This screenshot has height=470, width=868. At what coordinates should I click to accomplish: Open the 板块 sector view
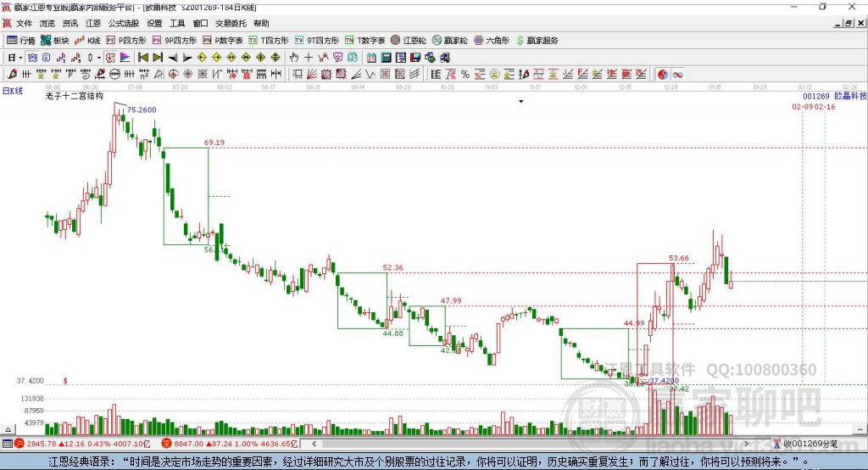click(x=55, y=41)
